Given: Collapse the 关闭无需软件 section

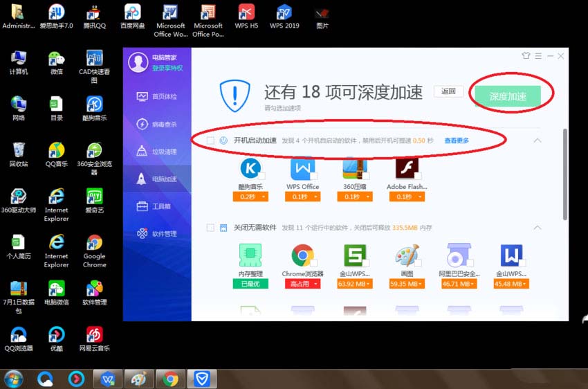Looking at the screenshot, I should 538,228.
